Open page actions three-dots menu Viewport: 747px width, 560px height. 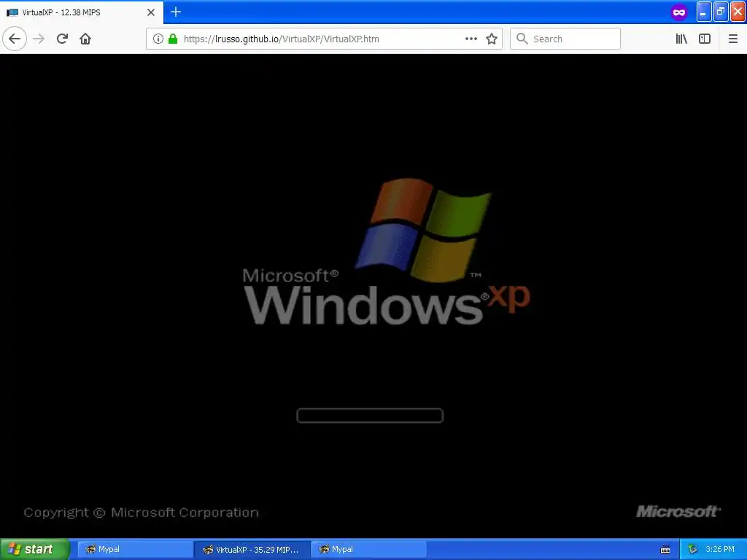tap(471, 39)
